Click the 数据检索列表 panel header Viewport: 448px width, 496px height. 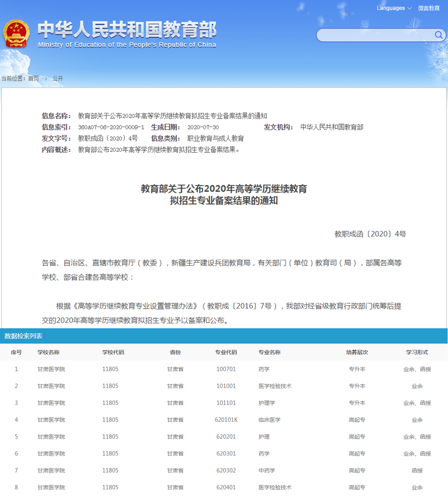coord(23,336)
